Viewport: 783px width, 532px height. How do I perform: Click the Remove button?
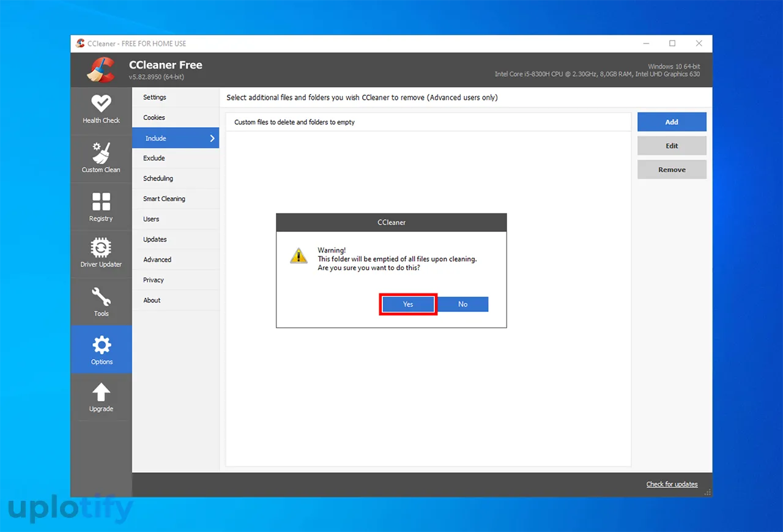[672, 169]
